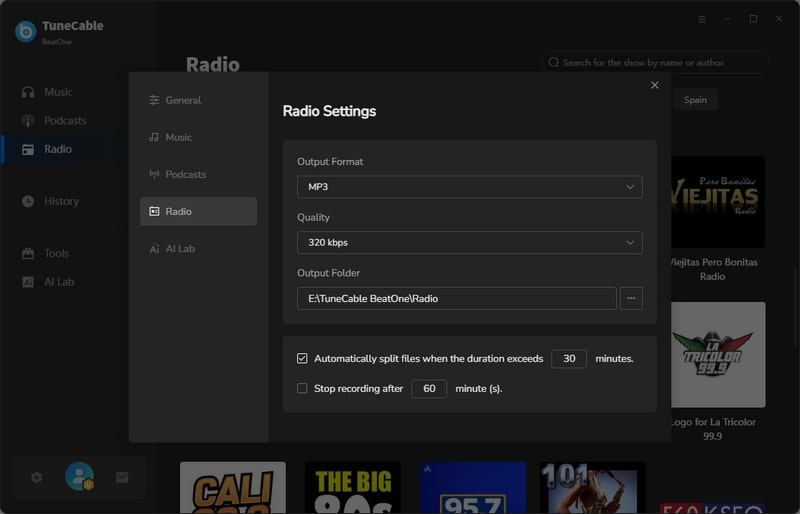Open the 101 station thumbnail

tap(592, 487)
